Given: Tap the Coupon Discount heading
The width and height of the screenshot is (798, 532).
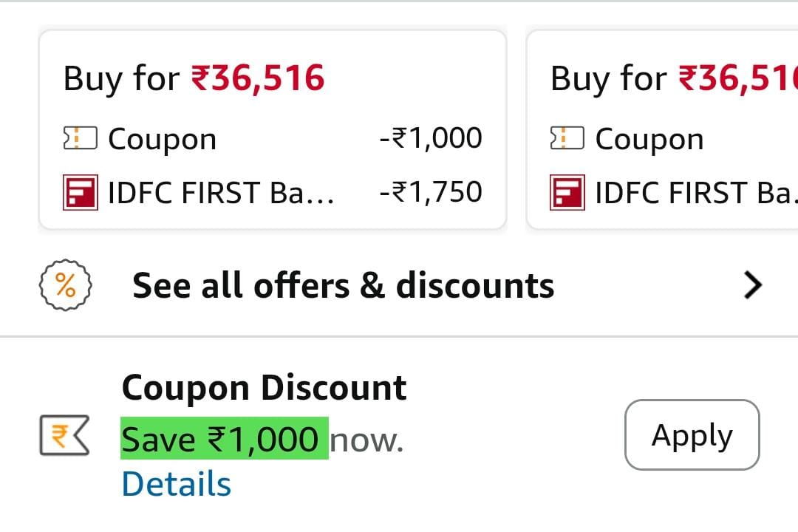Looking at the screenshot, I should [264, 387].
